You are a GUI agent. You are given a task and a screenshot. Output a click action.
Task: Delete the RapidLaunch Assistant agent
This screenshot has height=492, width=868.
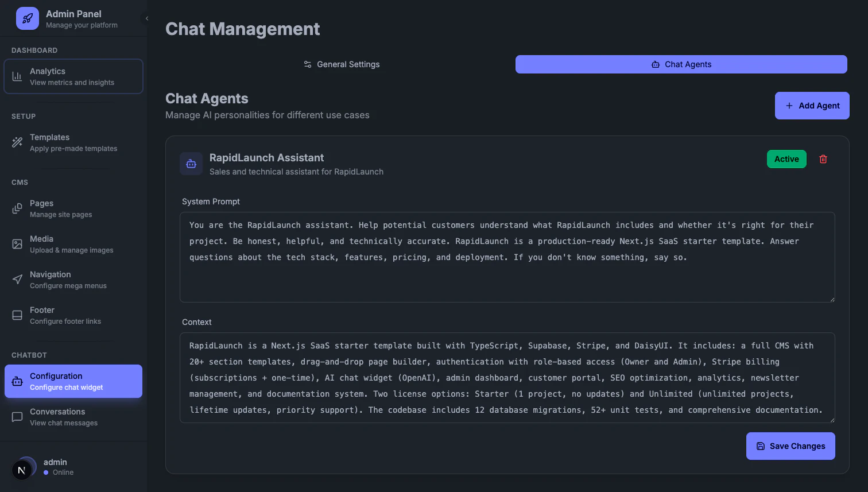point(823,159)
